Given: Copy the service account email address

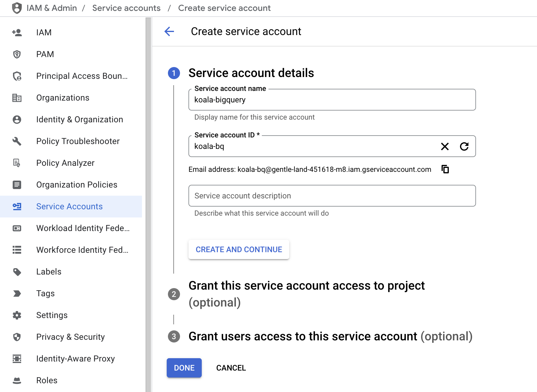Looking at the screenshot, I should (445, 169).
